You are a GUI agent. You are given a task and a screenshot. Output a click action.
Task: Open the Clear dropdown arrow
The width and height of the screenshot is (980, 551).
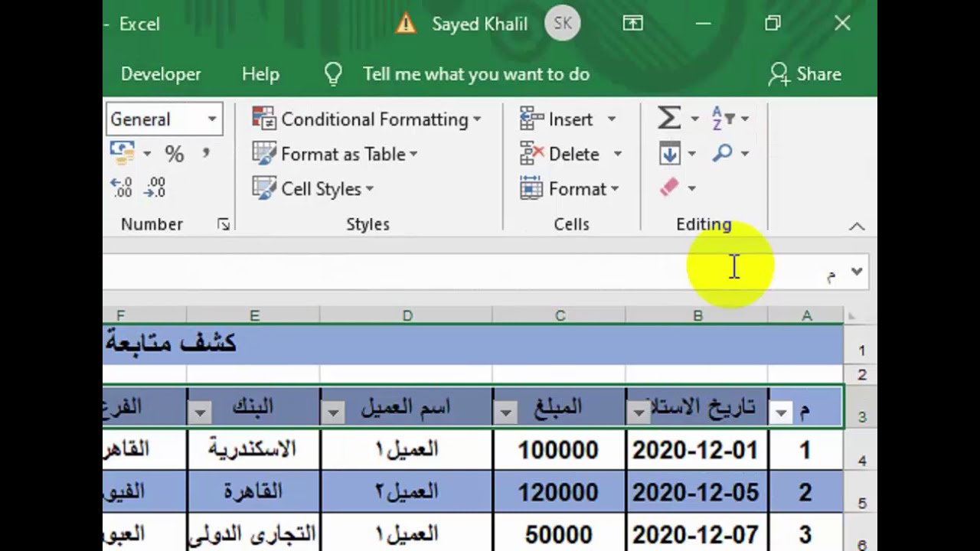pyautogui.click(x=691, y=189)
